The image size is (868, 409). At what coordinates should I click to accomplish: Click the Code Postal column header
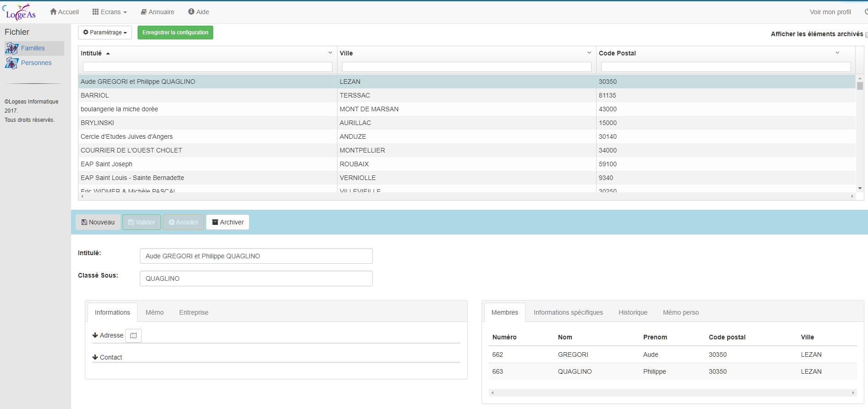pyautogui.click(x=617, y=53)
